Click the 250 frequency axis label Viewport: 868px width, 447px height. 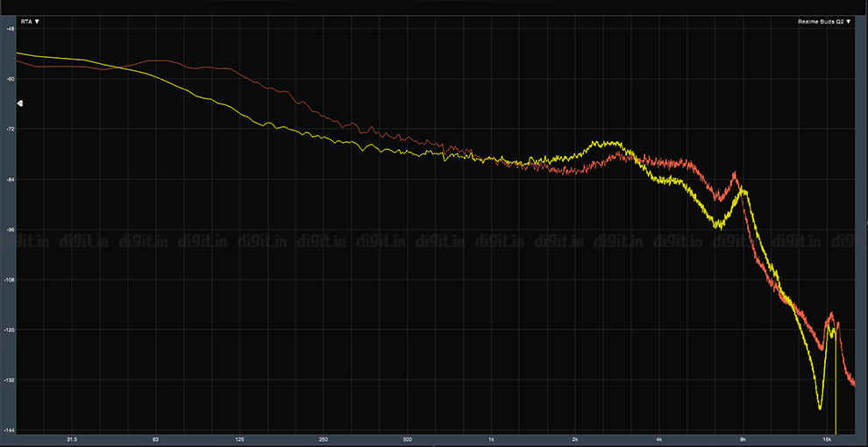324,440
